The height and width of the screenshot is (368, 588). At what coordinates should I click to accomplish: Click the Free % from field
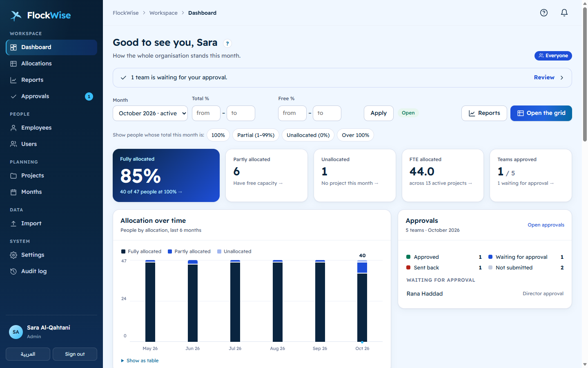pyautogui.click(x=292, y=113)
